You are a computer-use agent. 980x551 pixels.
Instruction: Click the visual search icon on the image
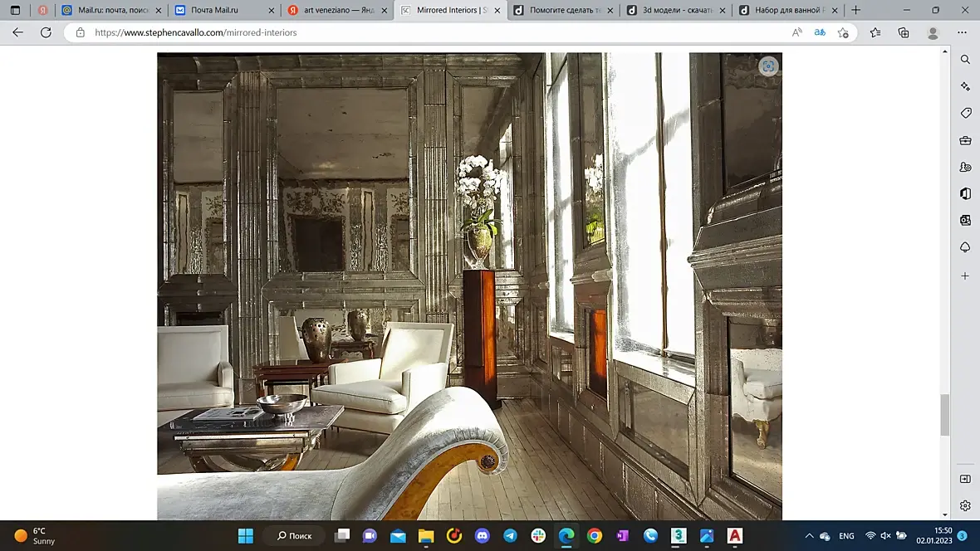click(768, 66)
